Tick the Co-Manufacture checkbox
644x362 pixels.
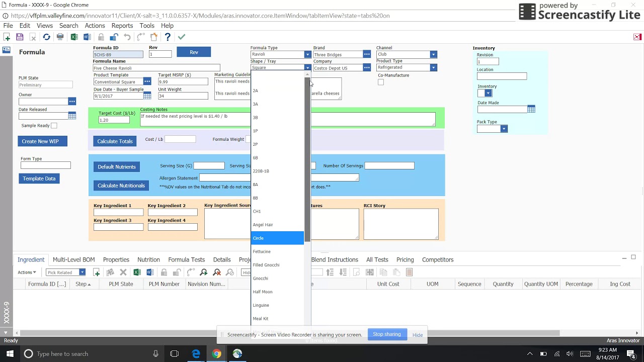(381, 82)
